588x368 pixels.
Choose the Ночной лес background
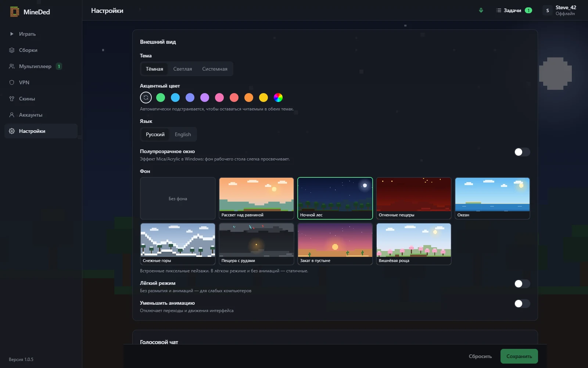[x=335, y=198]
